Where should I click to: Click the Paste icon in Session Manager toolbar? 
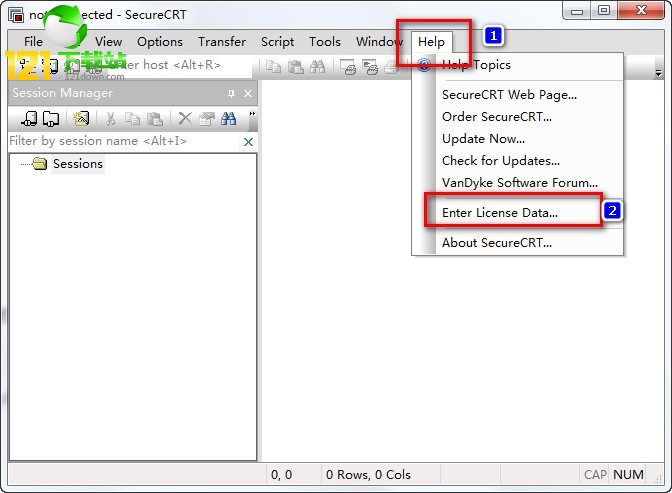tap(154, 118)
